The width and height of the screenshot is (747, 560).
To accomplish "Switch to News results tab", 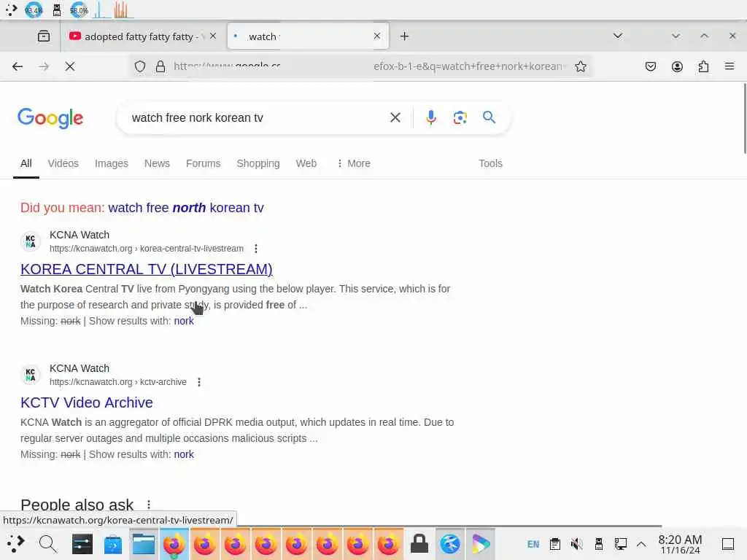I will coord(157,163).
